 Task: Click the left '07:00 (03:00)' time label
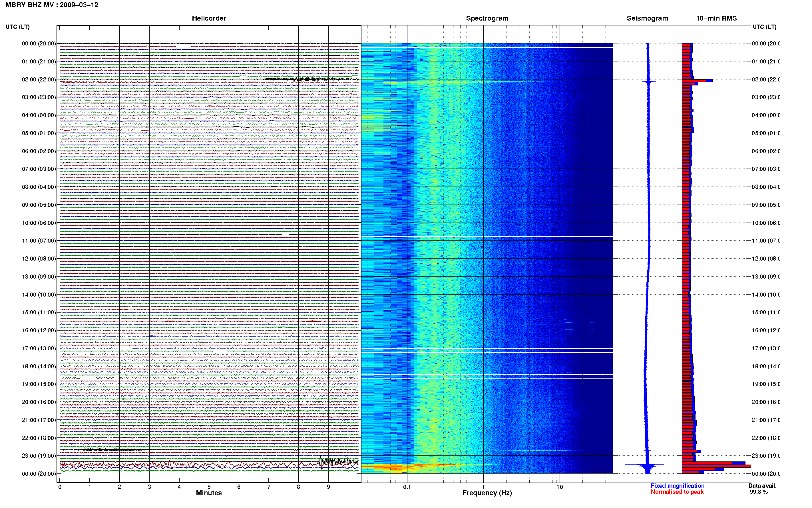pyautogui.click(x=39, y=169)
